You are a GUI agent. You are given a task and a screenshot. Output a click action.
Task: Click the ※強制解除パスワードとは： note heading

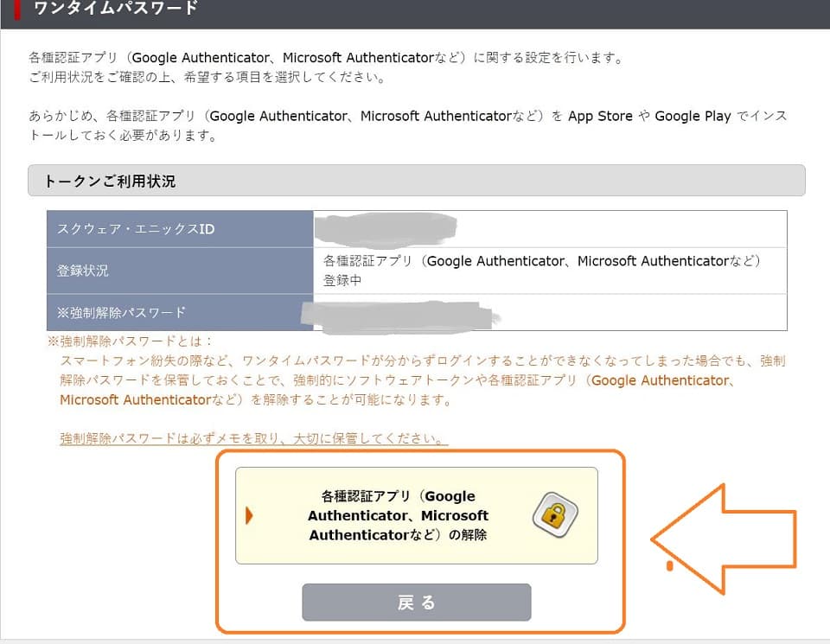[x=130, y=341]
